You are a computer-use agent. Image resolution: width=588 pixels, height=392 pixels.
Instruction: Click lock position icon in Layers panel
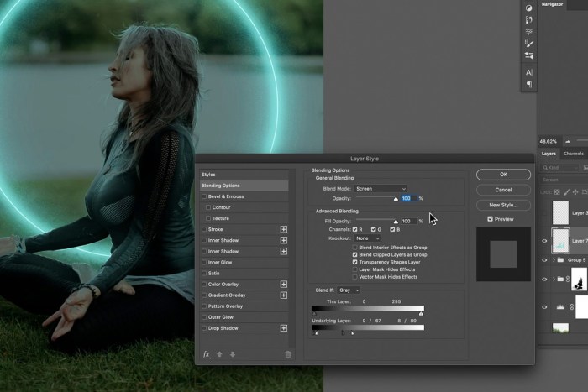(x=575, y=192)
